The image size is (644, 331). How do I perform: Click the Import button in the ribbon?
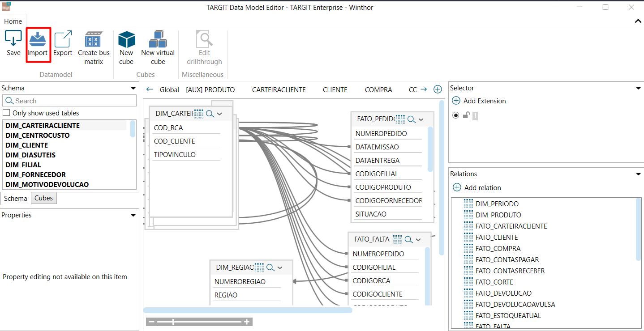pyautogui.click(x=38, y=44)
